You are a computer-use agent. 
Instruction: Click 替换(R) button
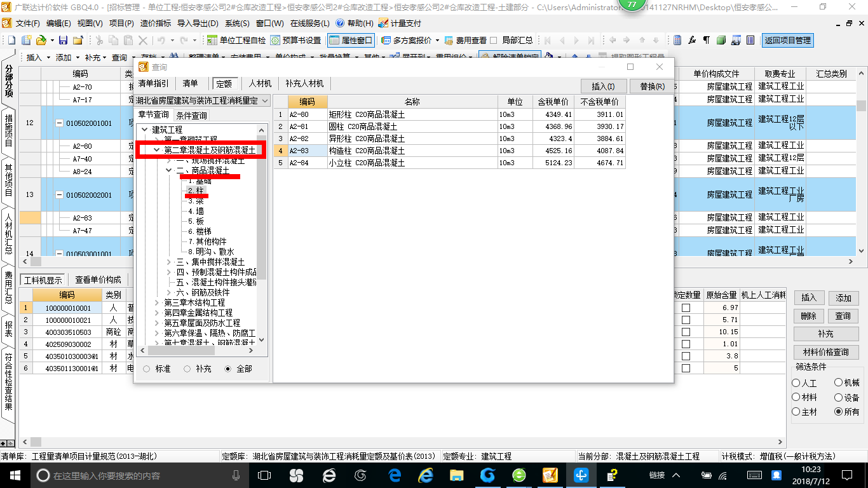click(x=652, y=86)
